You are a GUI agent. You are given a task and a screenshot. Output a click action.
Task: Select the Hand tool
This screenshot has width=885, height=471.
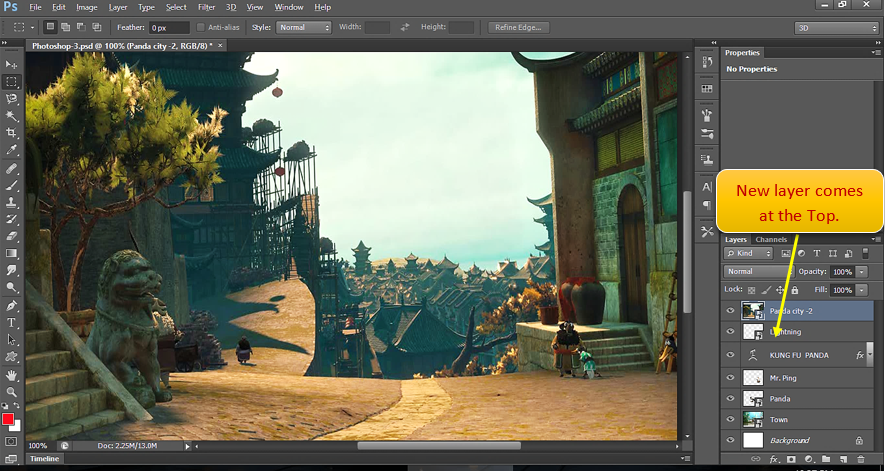coord(11,375)
